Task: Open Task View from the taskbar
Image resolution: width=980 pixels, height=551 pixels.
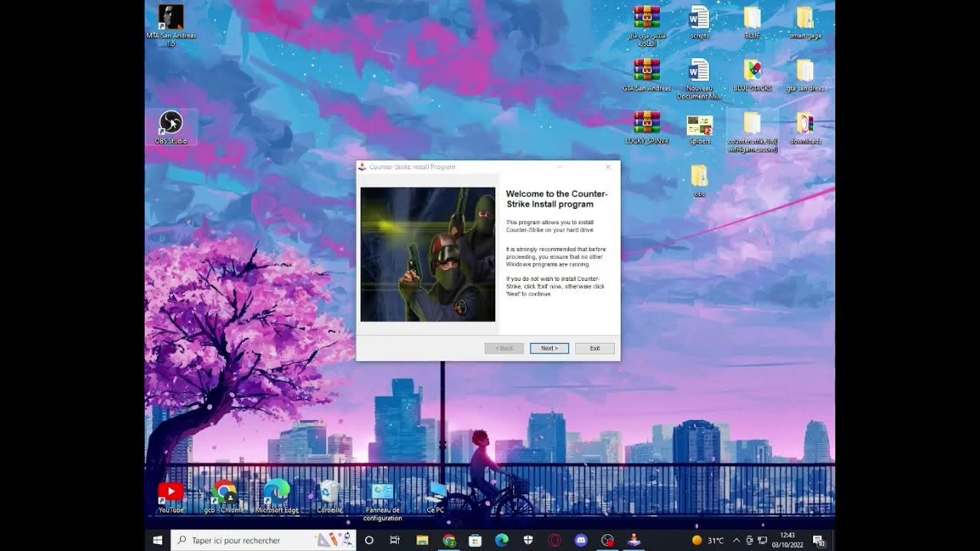Action: [395, 540]
